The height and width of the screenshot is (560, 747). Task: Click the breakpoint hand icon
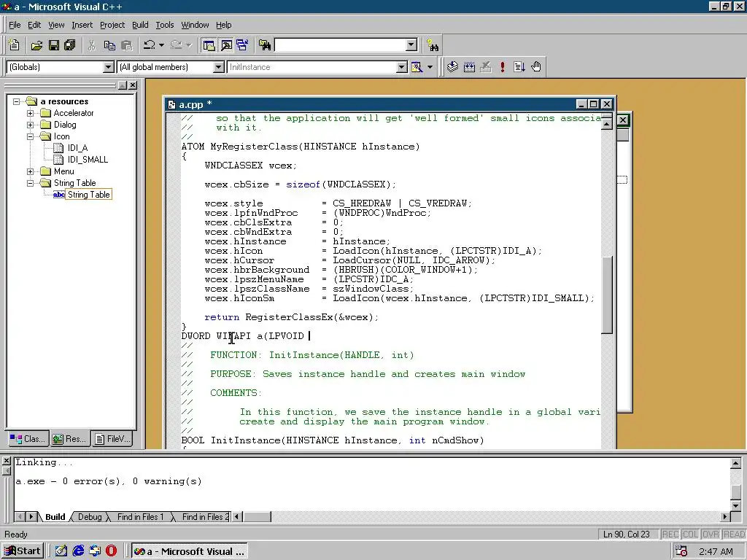tap(536, 67)
